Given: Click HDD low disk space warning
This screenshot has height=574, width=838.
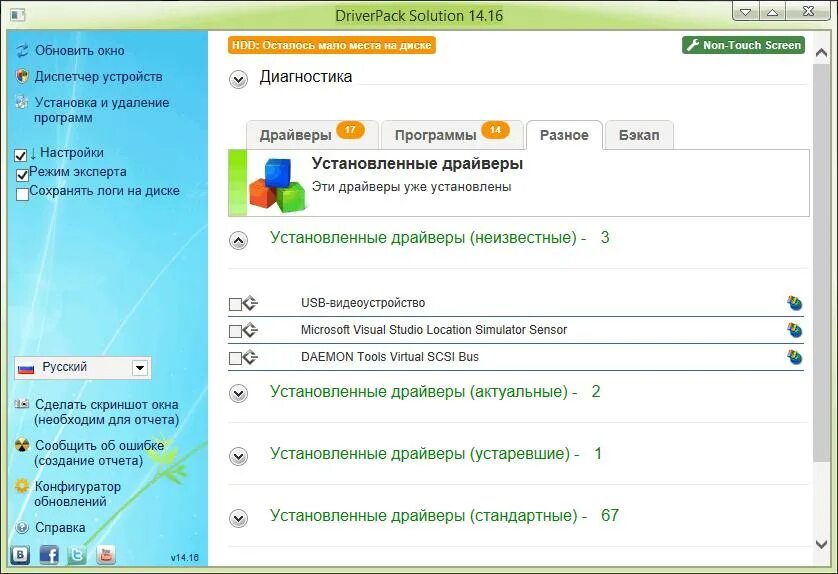Looking at the screenshot, I should click(x=332, y=45).
